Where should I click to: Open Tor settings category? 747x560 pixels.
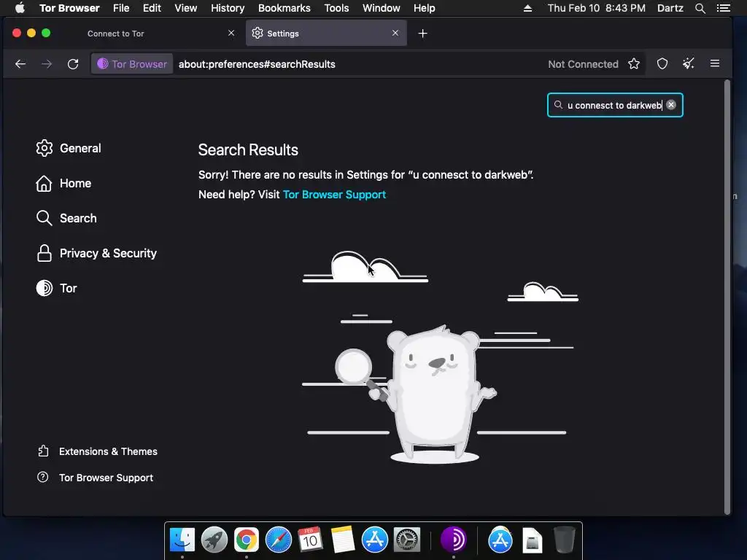pos(57,288)
